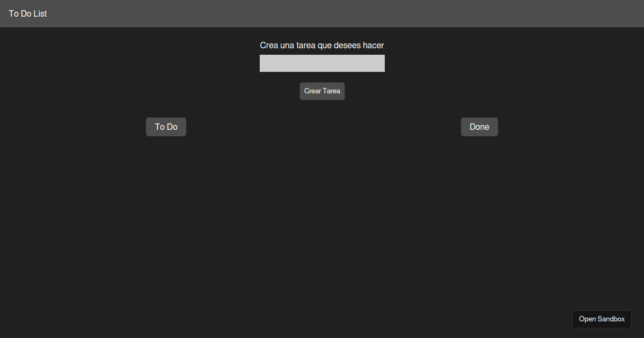Open Sandbox via the corner button
The width and height of the screenshot is (644, 338).
click(602, 319)
